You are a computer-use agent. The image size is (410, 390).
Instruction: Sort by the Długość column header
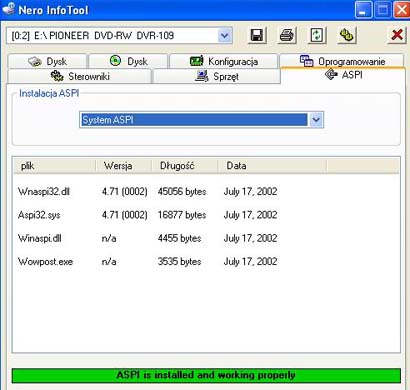pos(185,166)
